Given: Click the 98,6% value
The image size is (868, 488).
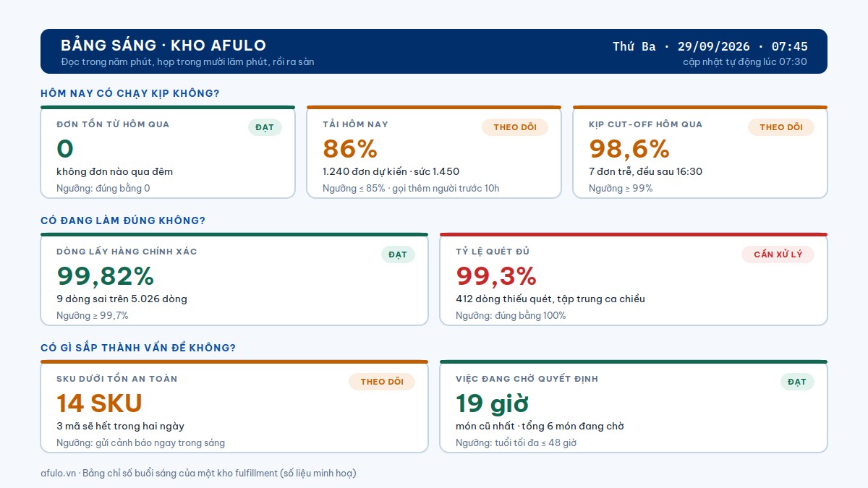Looking at the screenshot, I should (x=629, y=149).
